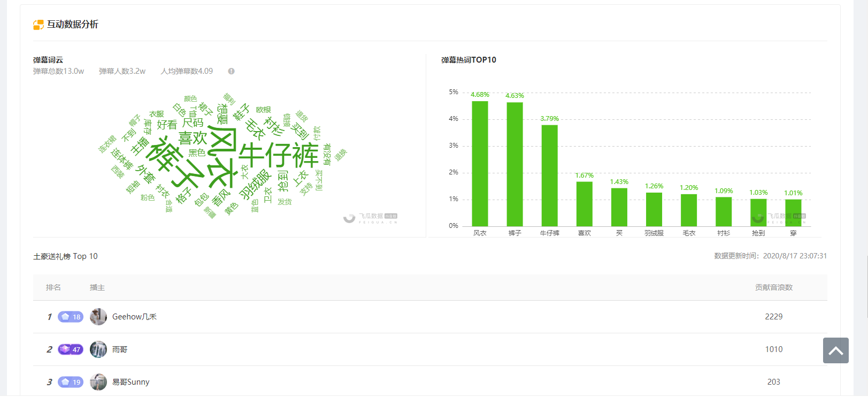Click the scroll-to-top arrow button
The image size is (868, 397).
[835, 350]
